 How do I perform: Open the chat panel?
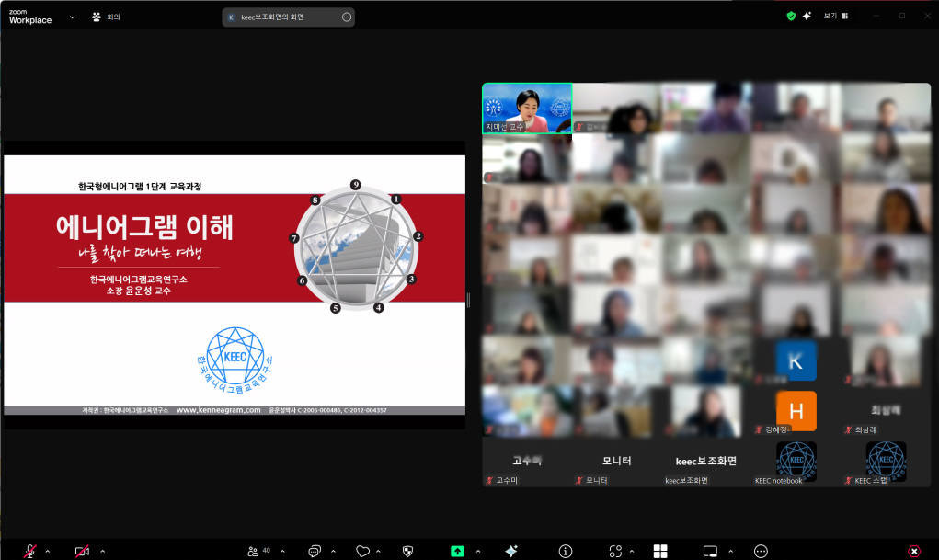coord(315,551)
